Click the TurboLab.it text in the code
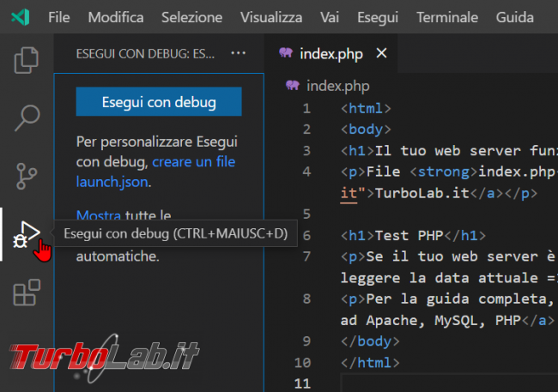The width and height of the screenshot is (558, 392). pos(422,193)
